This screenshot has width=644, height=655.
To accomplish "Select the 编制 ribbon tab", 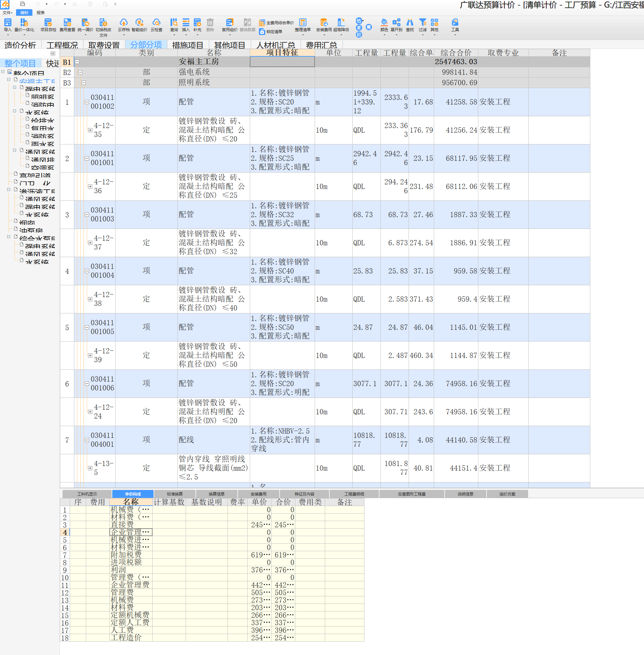I will (x=24, y=12).
